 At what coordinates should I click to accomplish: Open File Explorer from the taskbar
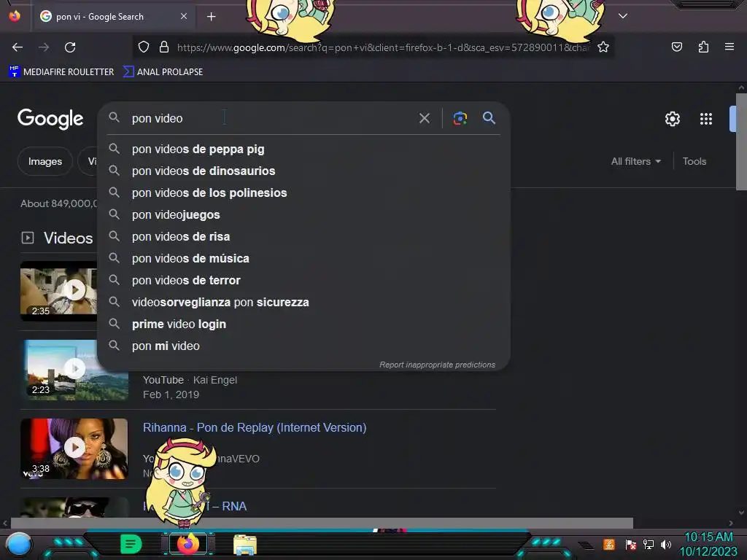245,545
